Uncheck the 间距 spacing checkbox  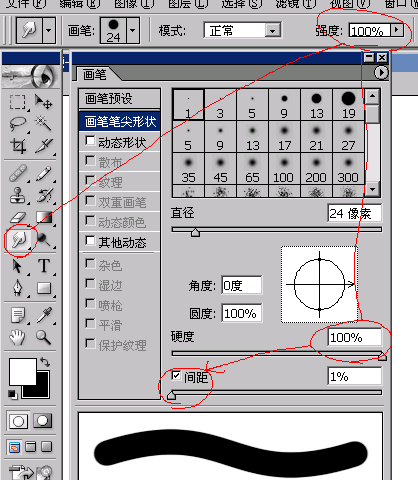click(176, 375)
